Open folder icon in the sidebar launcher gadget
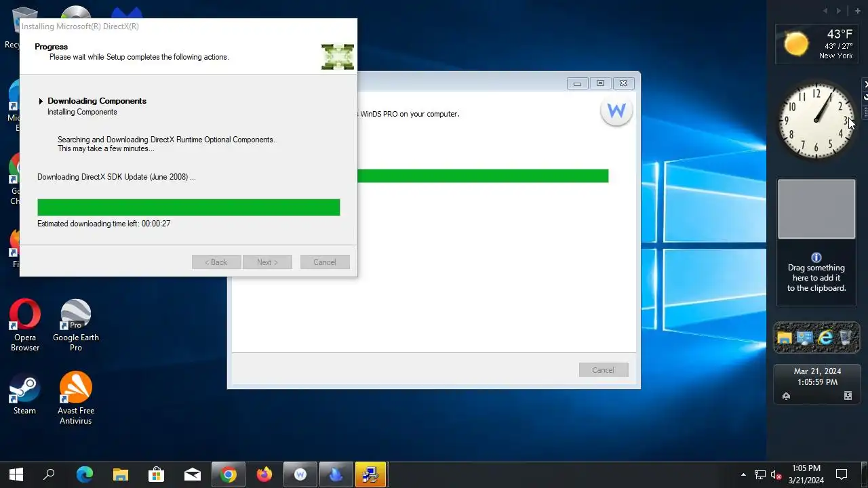This screenshot has width=868, height=488. pos(785,338)
